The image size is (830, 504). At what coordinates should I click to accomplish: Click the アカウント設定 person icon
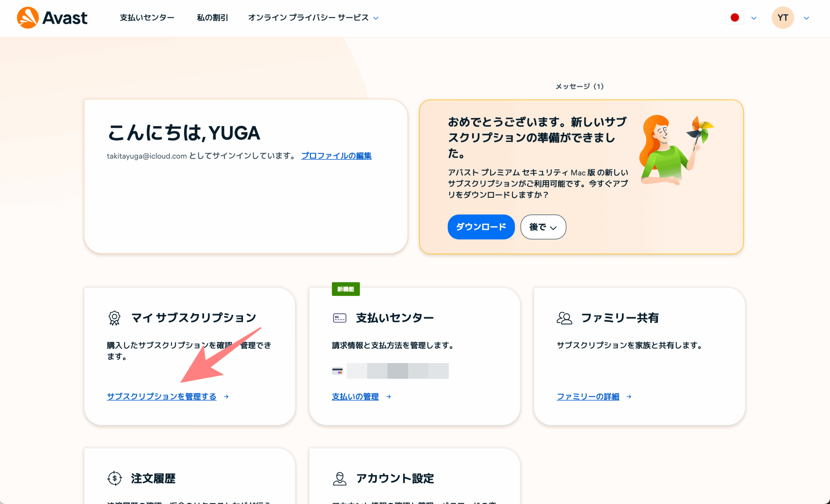tap(339, 478)
